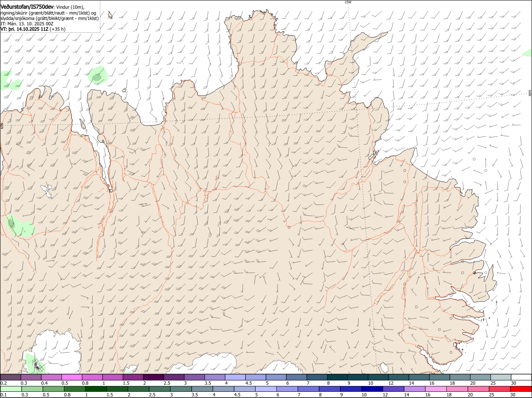This screenshot has height=398, width=532.
Task: Pick the bright pink swatch at 0.5, upper legend
Action: [71, 377]
